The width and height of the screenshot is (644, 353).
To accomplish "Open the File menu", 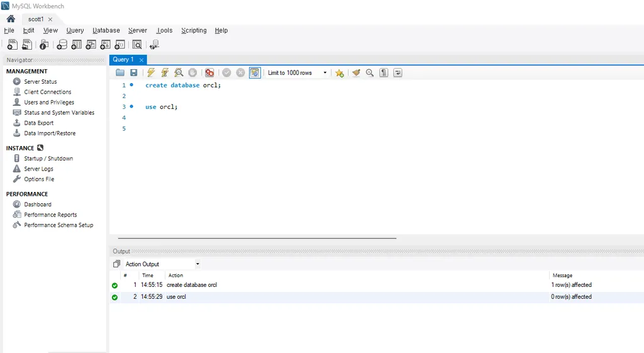I will [x=9, y=30].
